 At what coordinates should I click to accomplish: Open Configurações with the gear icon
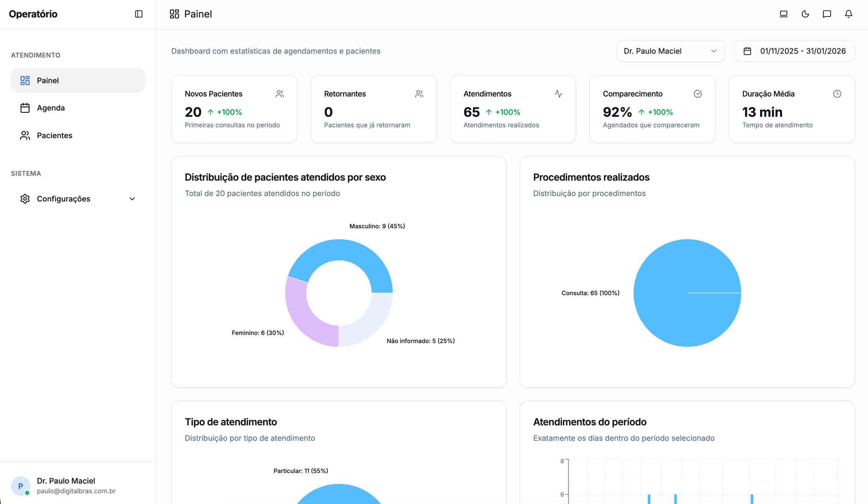(25, 199)
